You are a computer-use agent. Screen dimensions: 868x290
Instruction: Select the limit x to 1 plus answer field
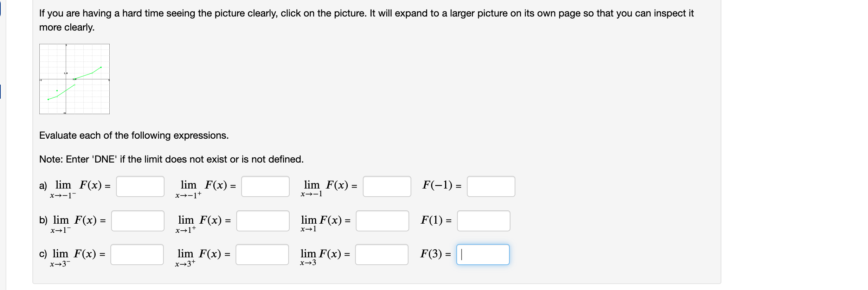click(262, 220)
